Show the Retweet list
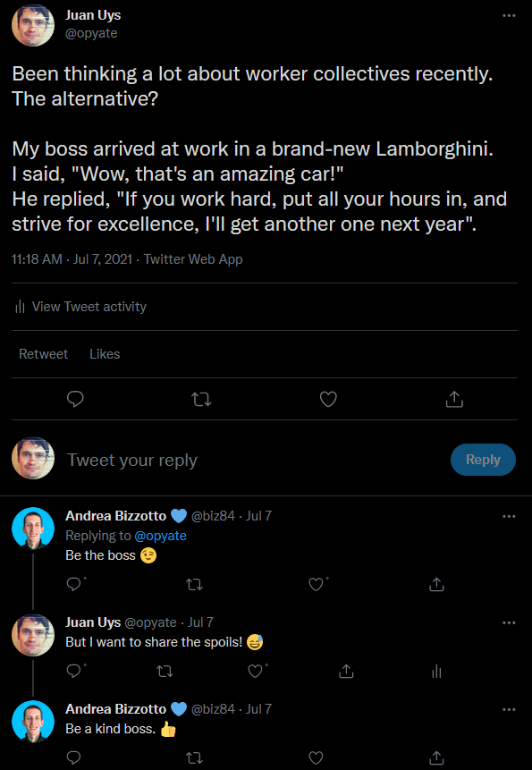 [x=43, y=354]
